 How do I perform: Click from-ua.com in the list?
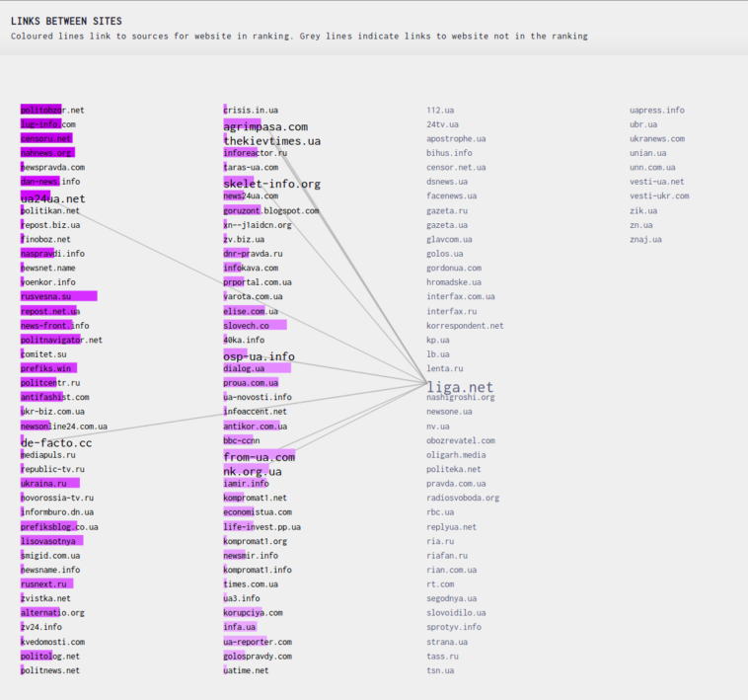tap(259, 457)
